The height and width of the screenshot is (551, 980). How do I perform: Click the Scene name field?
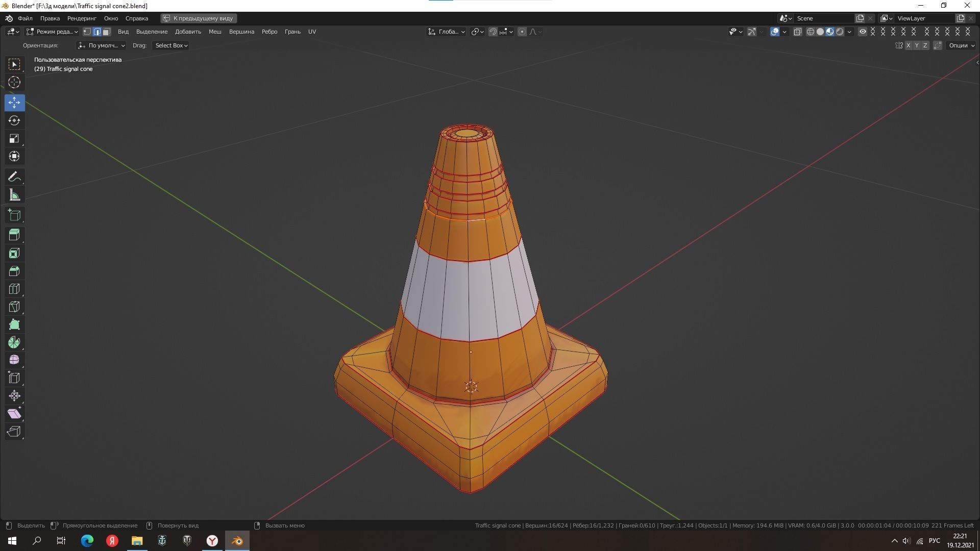pyautogui.click(x=824, y=18)
